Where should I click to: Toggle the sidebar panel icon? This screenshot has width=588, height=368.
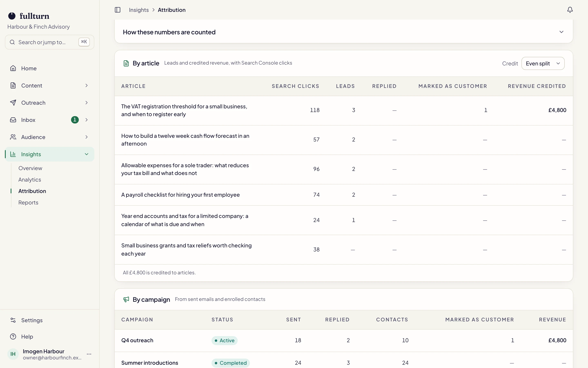118,10
